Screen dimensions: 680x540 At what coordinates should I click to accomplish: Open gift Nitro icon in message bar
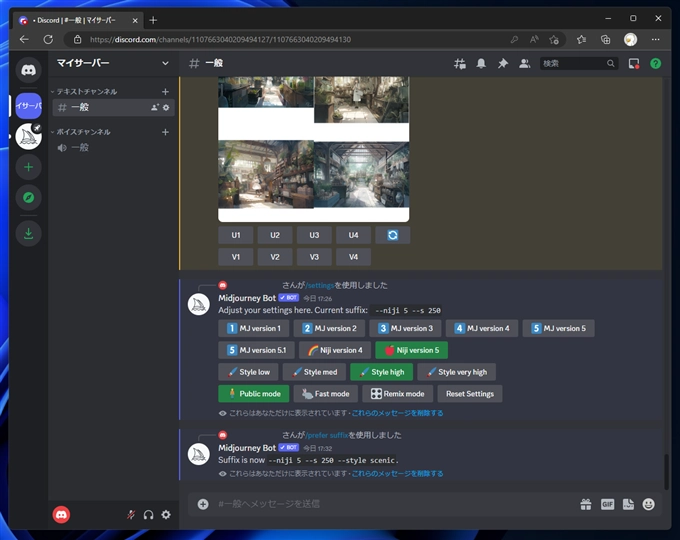[x=586, y=504]
